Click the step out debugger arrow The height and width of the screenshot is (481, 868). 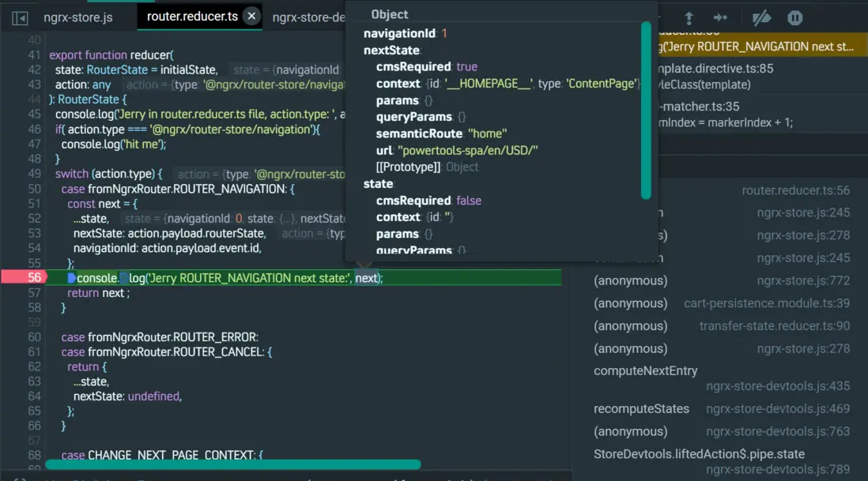(x=689, y=18)
